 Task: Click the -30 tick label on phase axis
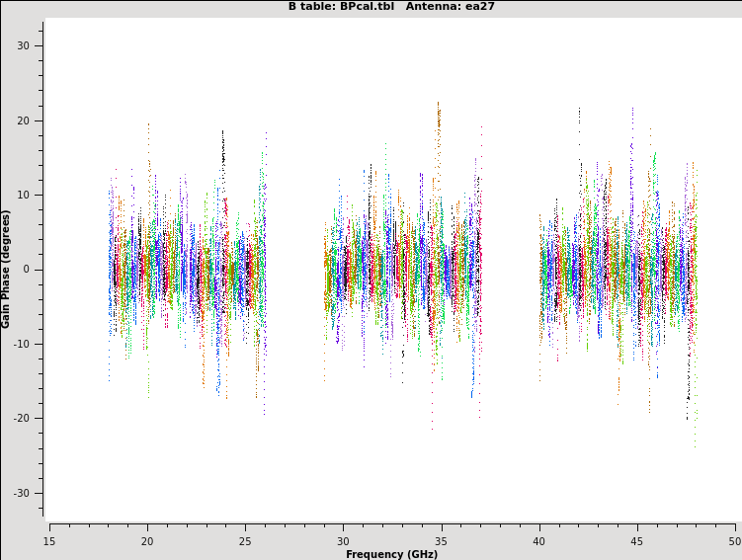click(22, 493)
